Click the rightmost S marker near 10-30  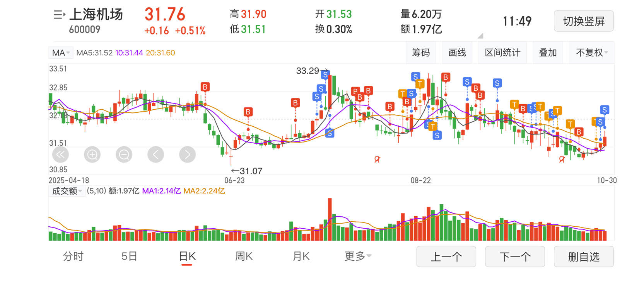tap(605, 110)
